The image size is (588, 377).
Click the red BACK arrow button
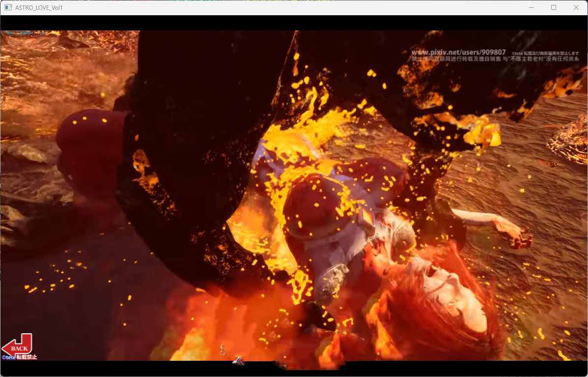[17, 345]
